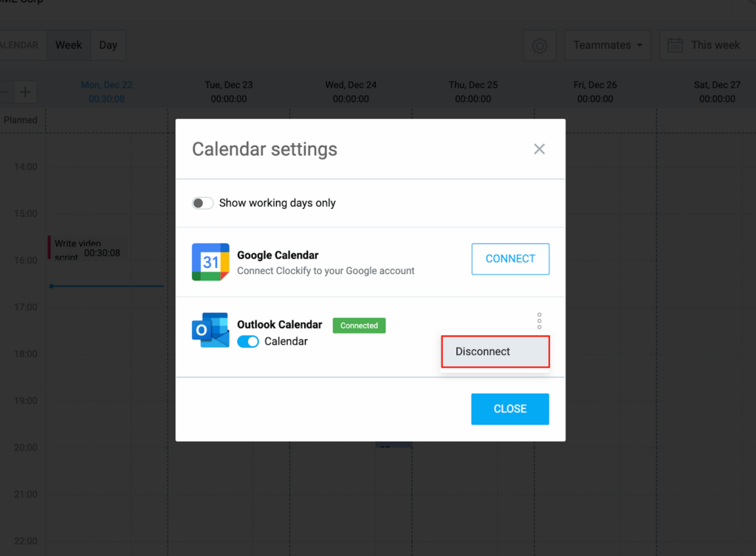Click the plus zoom-in calendar button
This screenshot has width=756, height=556.
point(25,92)
